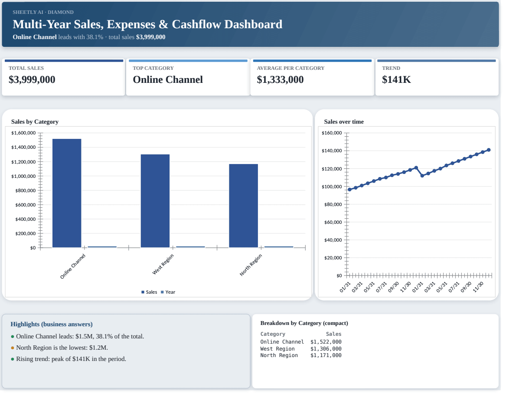This screenshot has height=400, width=532.
Task: Click the Average Per Category value $1,333,000
Action: tap(280, 79)
